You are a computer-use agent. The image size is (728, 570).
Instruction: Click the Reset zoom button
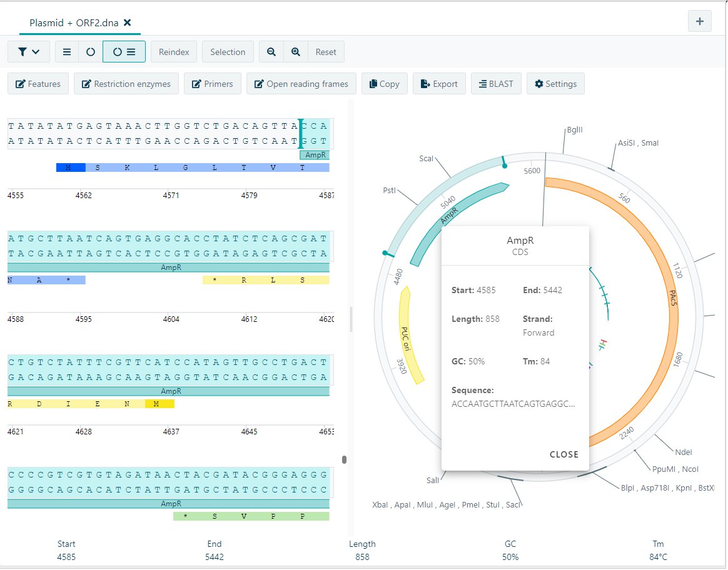point(325,52)
